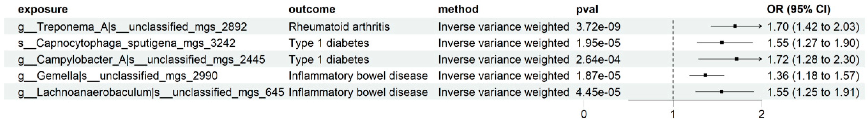This screenshot has width=868, height=123.
Task: Click the square point estimate in Treponema_A row
Action: click(735, 26)
